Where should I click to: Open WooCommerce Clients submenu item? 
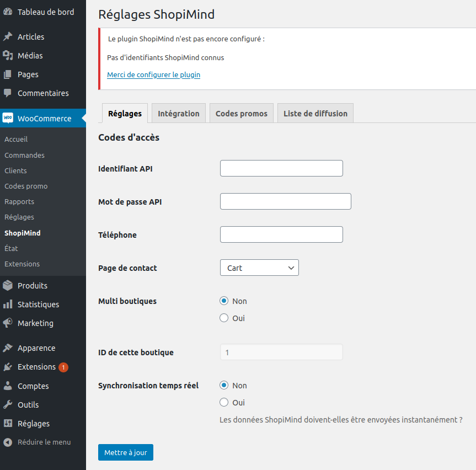point(16,170)
